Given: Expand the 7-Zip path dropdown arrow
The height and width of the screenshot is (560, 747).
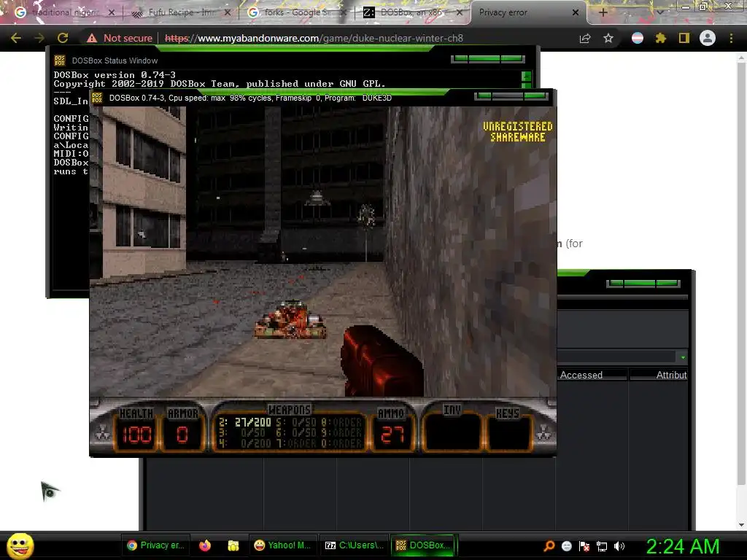Looking at the screenshot, I should coord(683,357).
